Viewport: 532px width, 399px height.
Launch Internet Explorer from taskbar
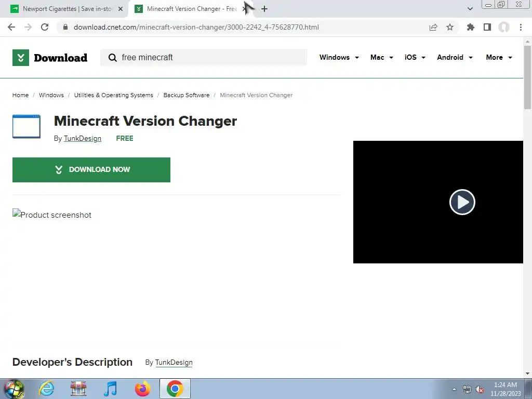[x=46, y=389]
